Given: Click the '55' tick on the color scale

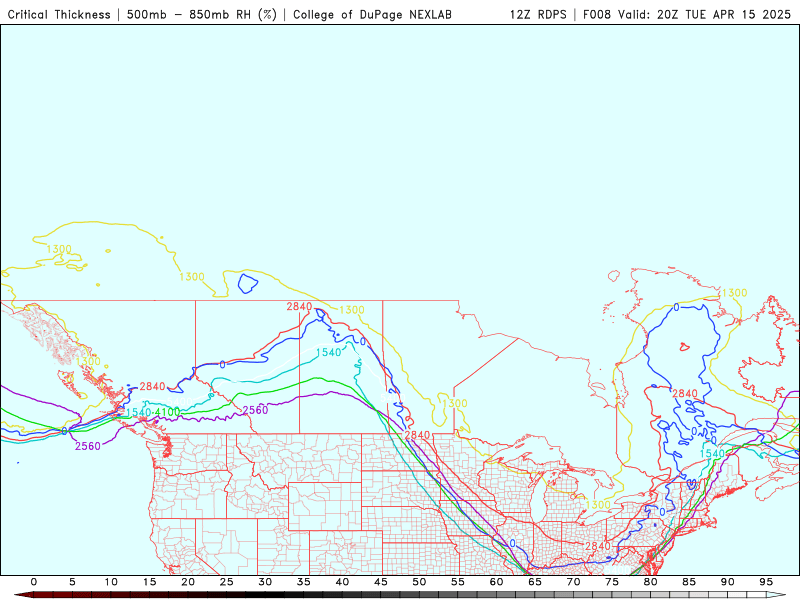Looking at the screenshot, I should 458,582.
